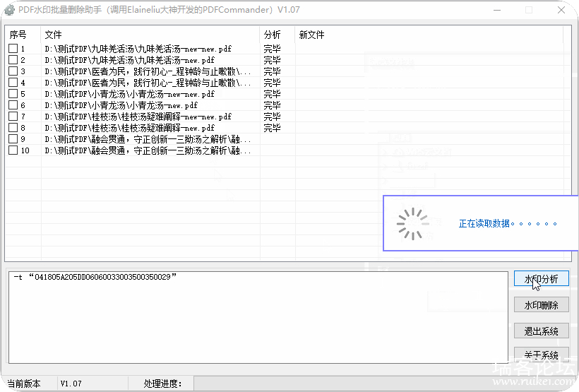Click the 正在读取数据 loading message
The image size is (579, 392).
508,223
